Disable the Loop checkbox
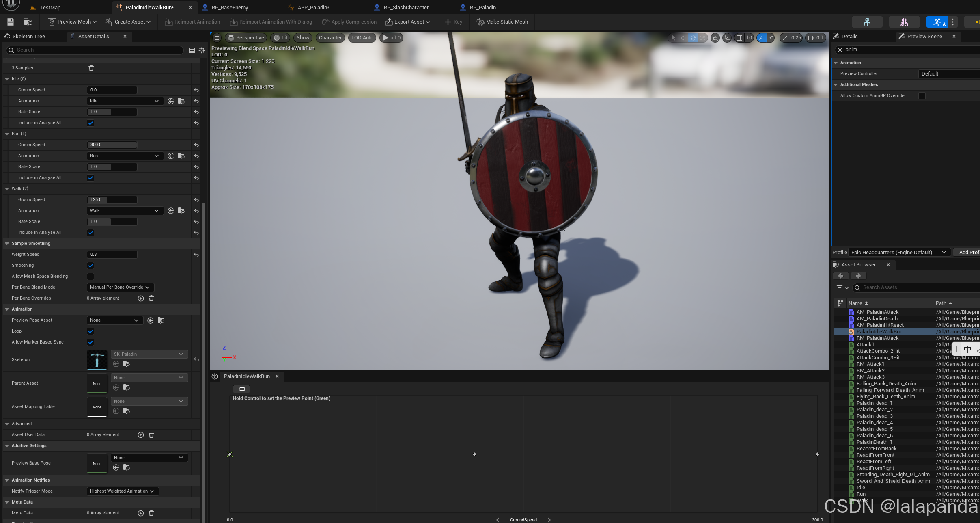Screen dimensions: 980x523 (90, 331)
